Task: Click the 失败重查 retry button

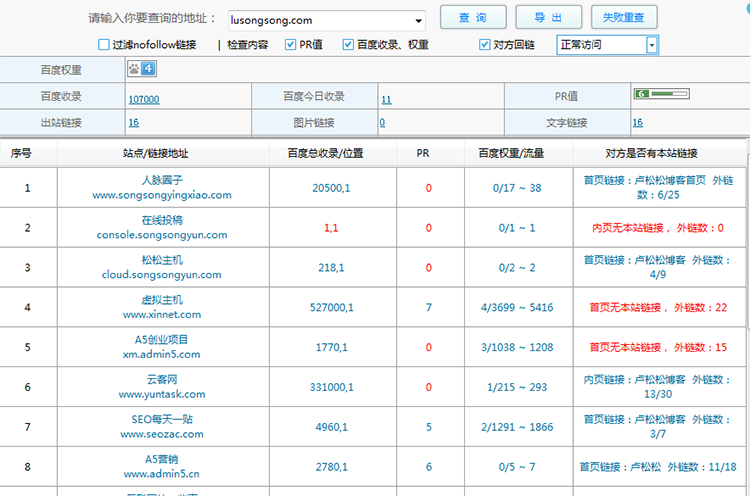Action: coord(624,18)
